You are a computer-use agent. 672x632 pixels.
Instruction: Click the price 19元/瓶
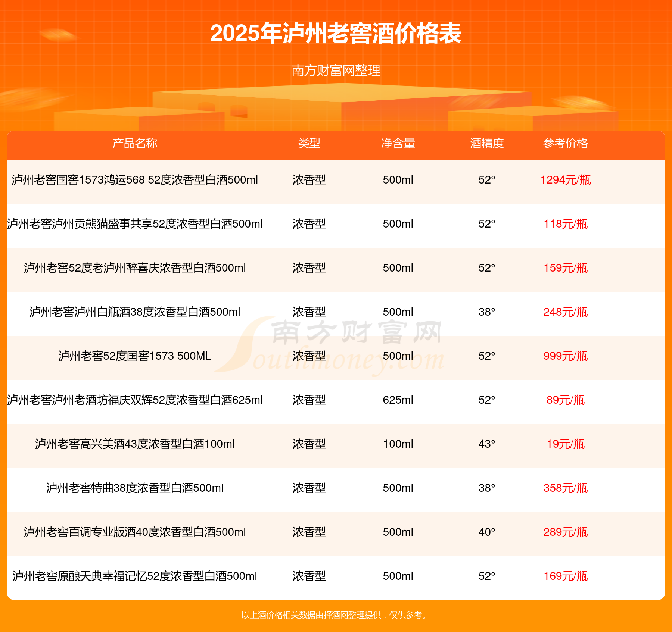[566, 444]
